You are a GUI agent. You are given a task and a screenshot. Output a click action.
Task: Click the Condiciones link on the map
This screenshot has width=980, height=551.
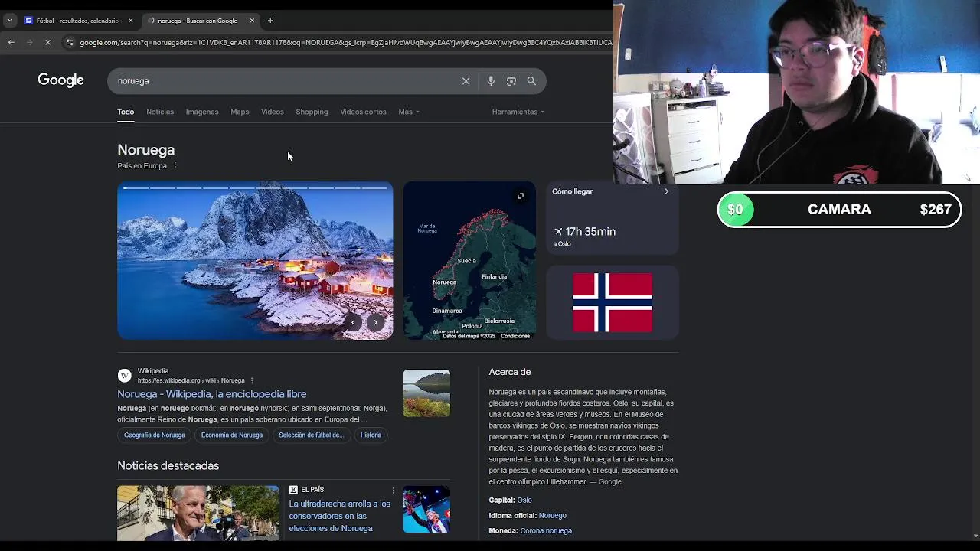[515, 336]
